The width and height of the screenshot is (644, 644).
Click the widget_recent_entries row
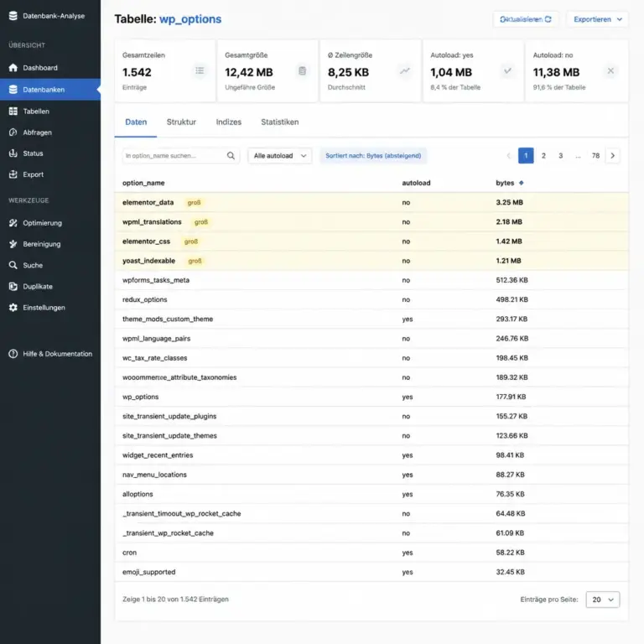click(371, 455)
